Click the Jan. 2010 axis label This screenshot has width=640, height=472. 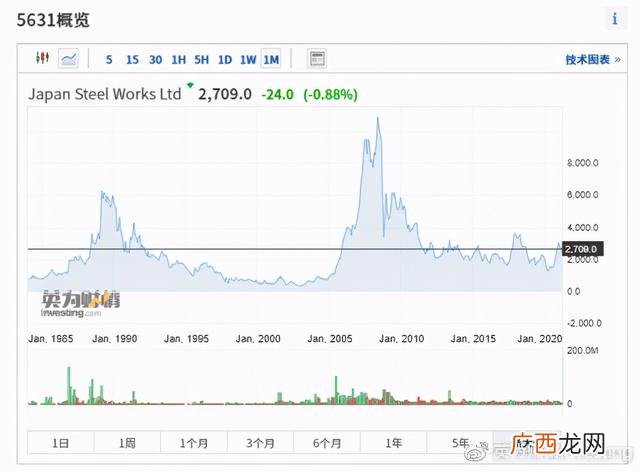(x=401, y=338)
